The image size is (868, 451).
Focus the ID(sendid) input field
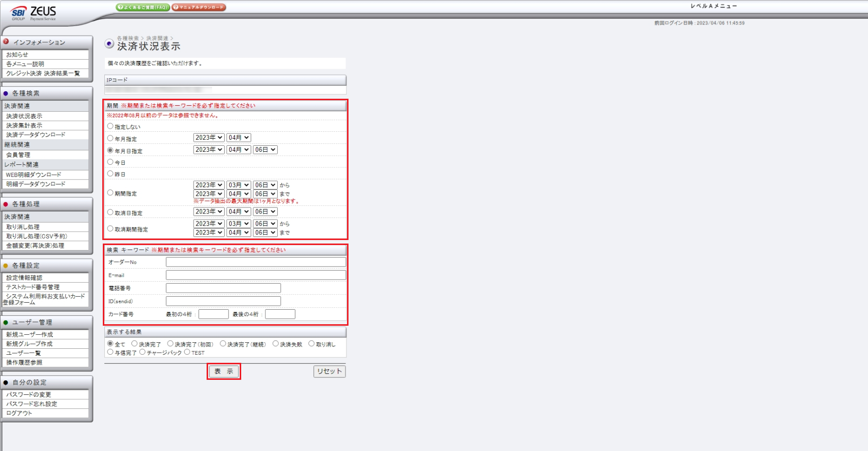tap(223, 301)
